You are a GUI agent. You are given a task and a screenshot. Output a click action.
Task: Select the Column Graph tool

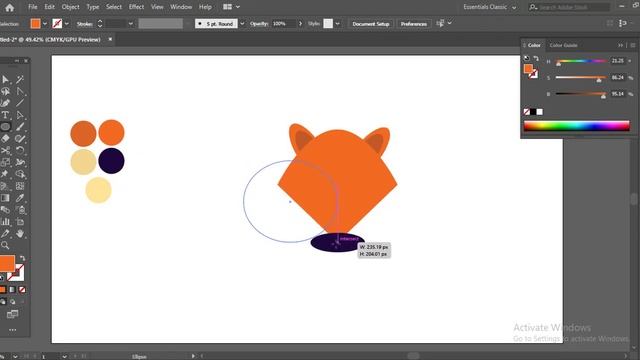[5, 222]
